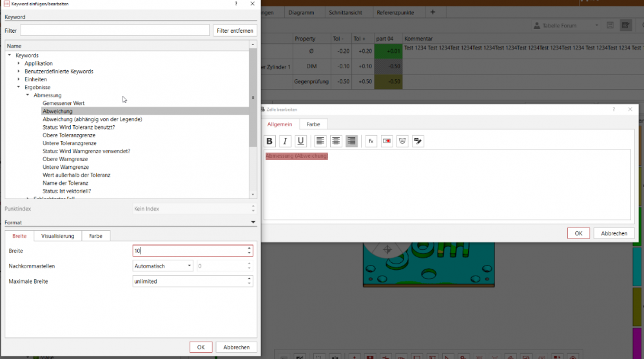Collapse the Ergebnisse tree node

19,87
